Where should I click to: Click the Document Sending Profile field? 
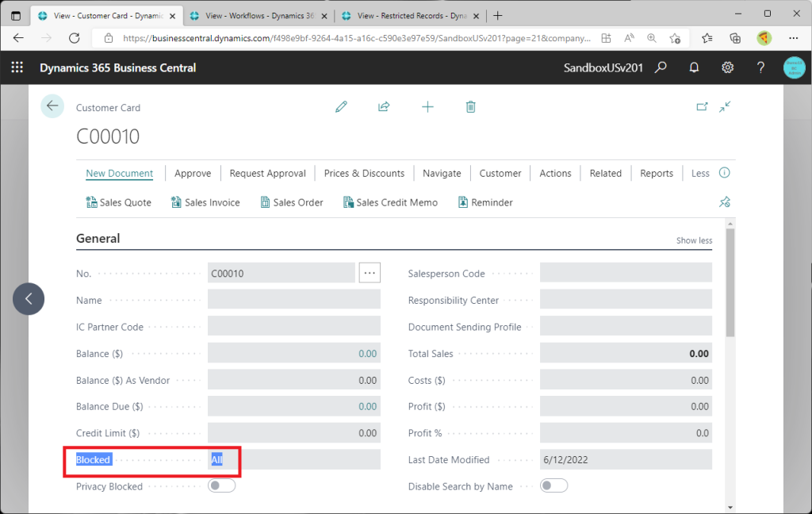(626, 327)
